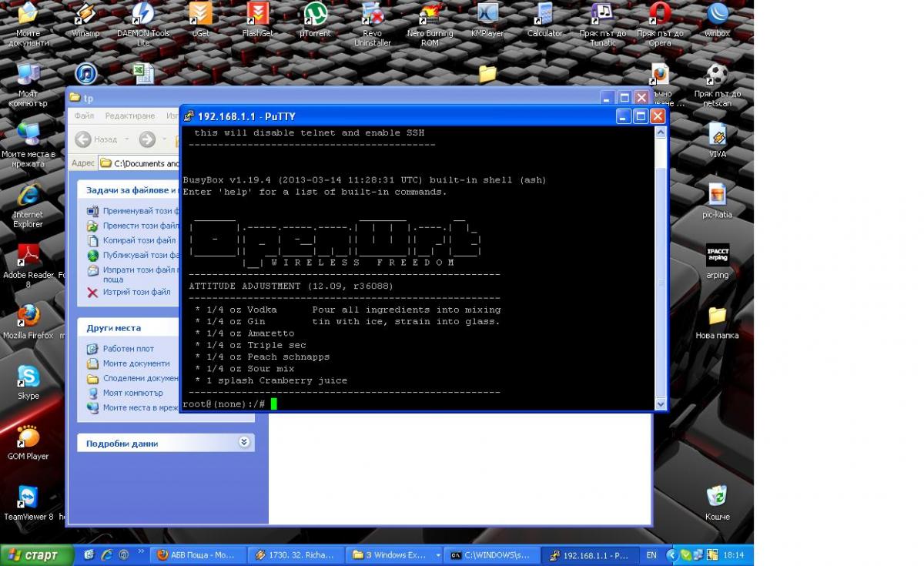Open the Файл menu in Explorer
The width and height of the screenshot is (924, 566).
[x=84, y=116]
